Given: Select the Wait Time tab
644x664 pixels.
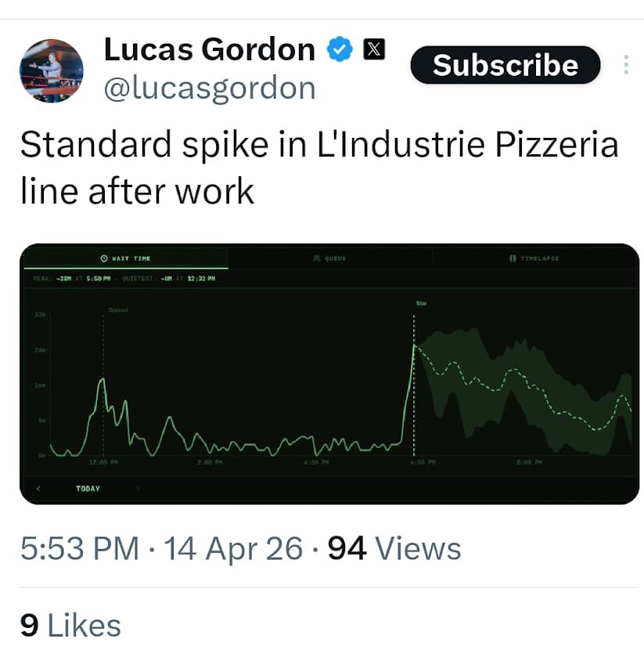Looking at the screenshot, I should coord(126,258).
